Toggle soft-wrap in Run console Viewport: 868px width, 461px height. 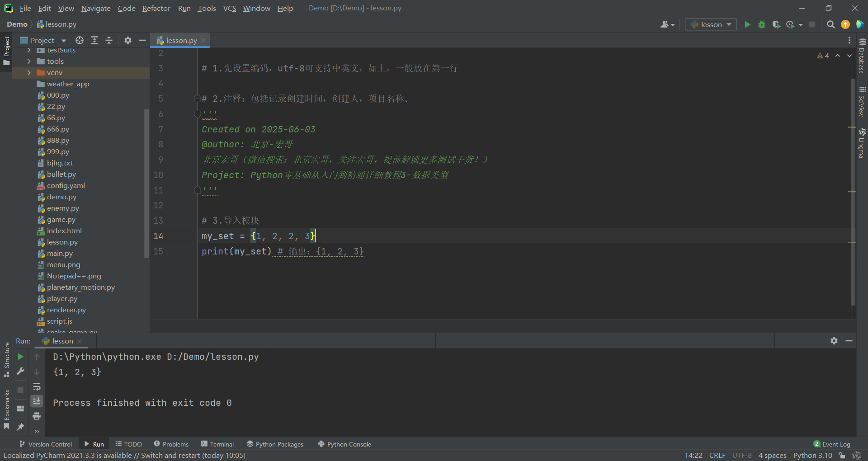coord(37,386)
